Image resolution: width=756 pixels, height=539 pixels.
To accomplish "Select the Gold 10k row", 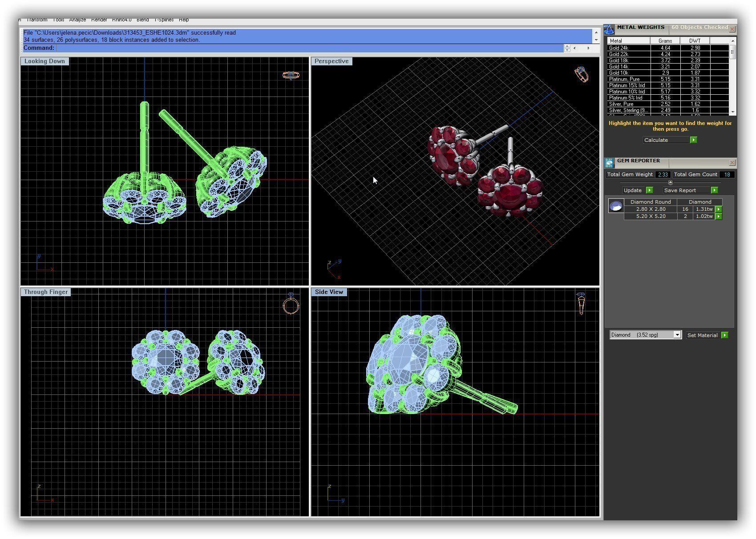I will pyautogui.click(x=668, y=72).
